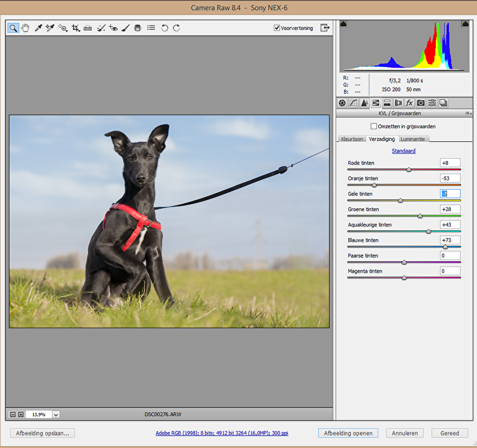Image resolution: width=477 pixels, height=448 pixels.
Task: Click the Gele tinten value field
Action: pos(450,193)
